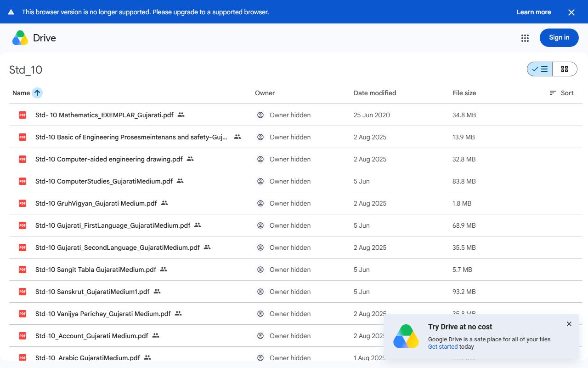Click the Get started link
Viewport: 588px width, 368px height.
point(443,347)
